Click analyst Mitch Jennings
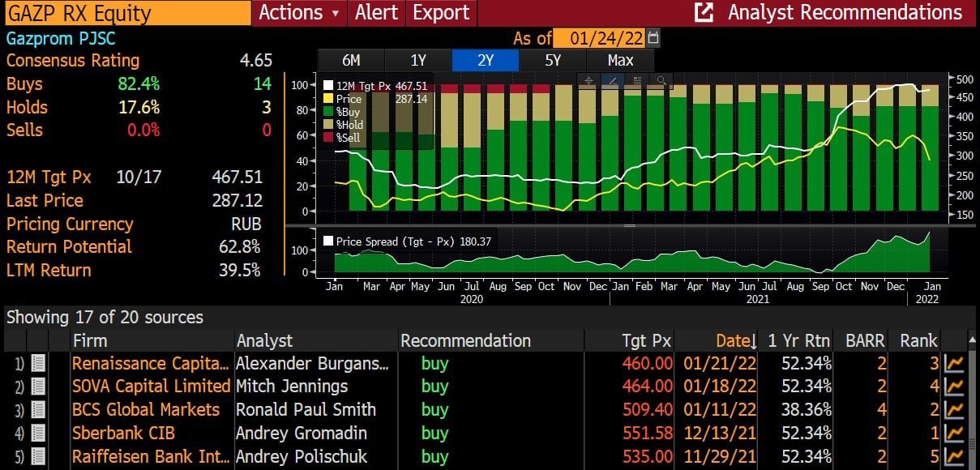This screenshot has height=470, width=980. pyautogui.click(x=292, y=387)
